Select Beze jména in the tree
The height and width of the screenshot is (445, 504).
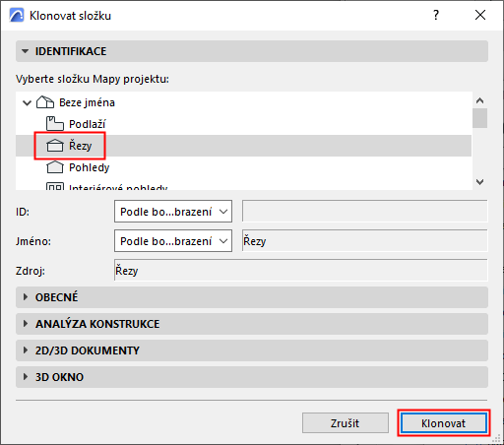pos(87,102)
